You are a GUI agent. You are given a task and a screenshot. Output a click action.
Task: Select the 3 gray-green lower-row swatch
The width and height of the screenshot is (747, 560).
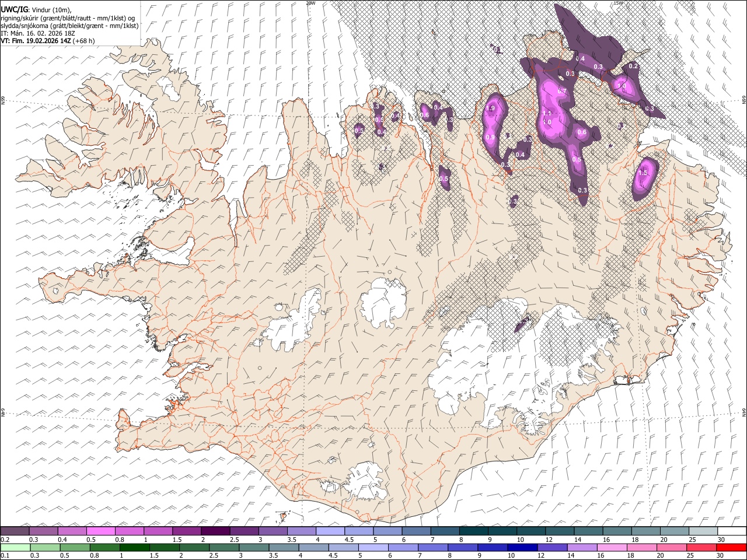coord(254,547)
